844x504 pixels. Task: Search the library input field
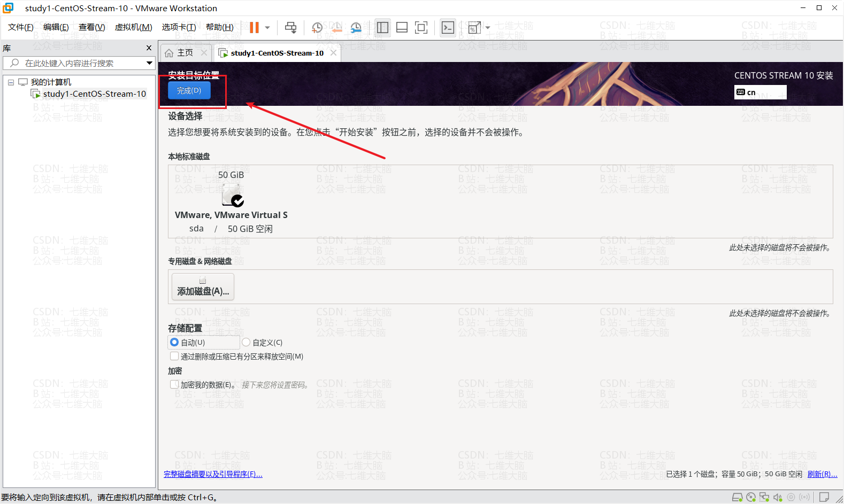[79, 63]
